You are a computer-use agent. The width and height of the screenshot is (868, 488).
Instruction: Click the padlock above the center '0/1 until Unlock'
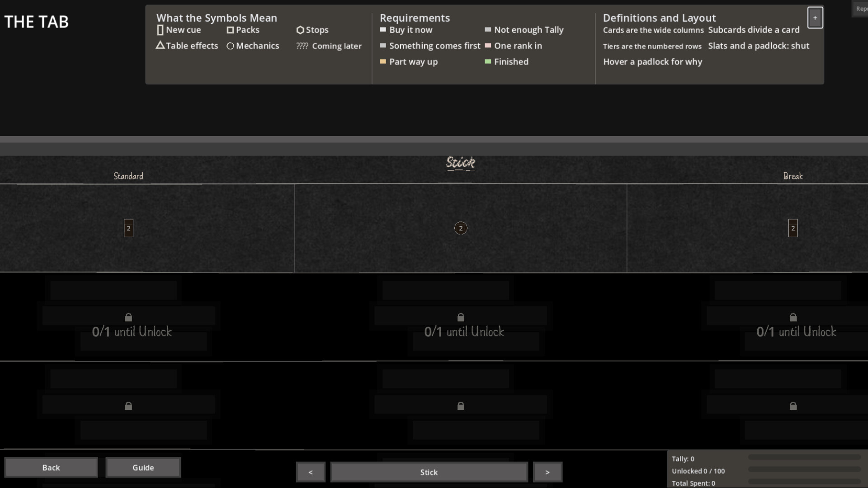tap(461, 317)
